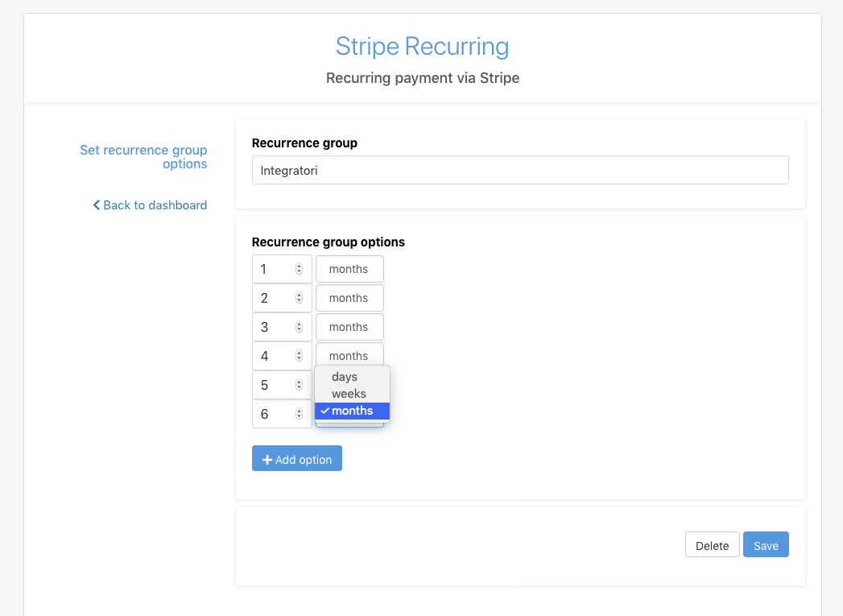Choose weeks in the open dropdown list
Viewport: 843px width, 616px height.
click(352, 394)
